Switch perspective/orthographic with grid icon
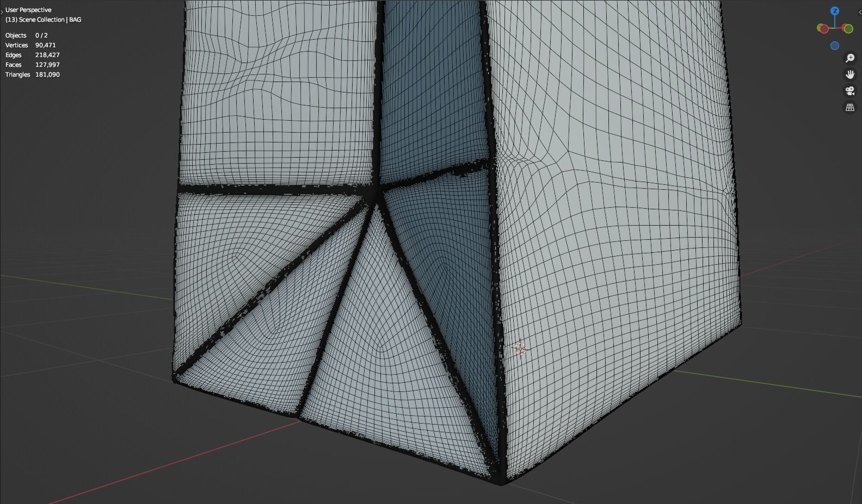The image size is (862, 504). pyautogui.click(x=850, y=107)
